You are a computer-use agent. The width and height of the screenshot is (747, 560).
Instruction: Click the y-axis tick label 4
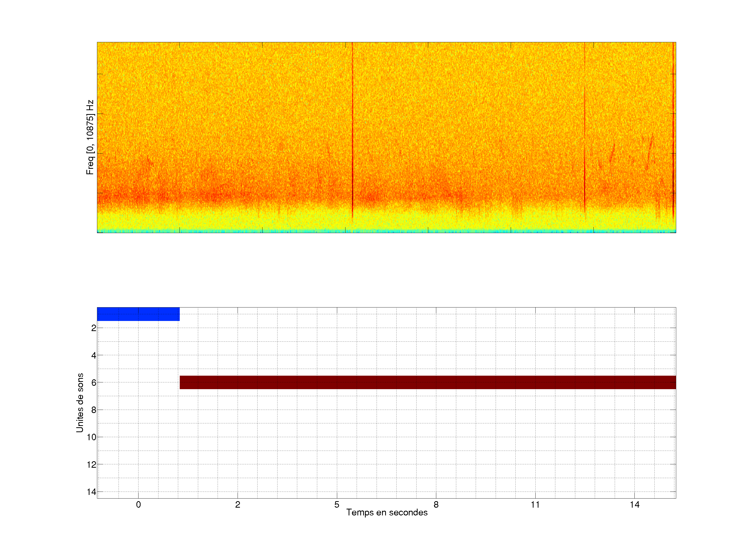pos(94,355)
